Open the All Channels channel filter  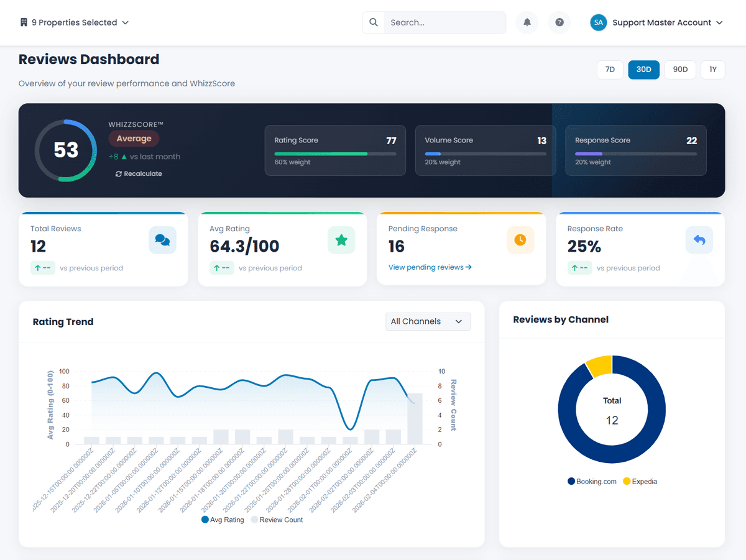[428, 321]
